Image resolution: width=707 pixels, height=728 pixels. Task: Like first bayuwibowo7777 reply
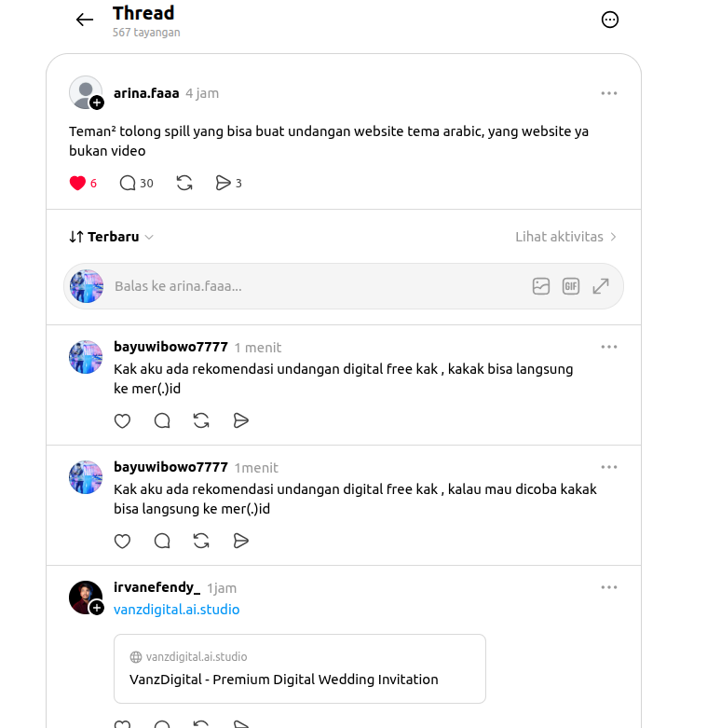(x=122, y=420)
